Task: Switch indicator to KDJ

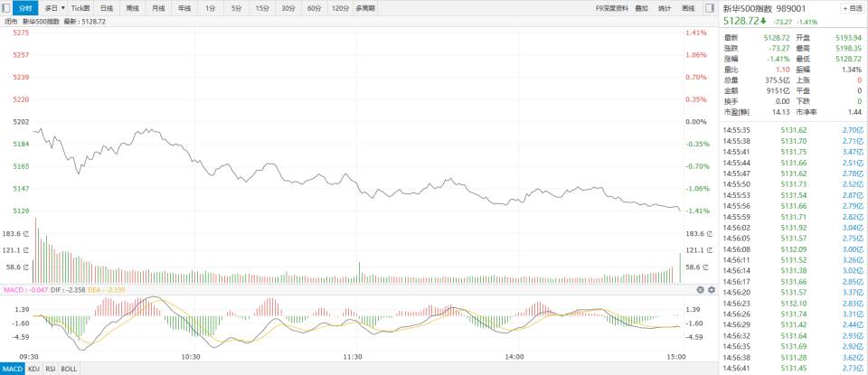Action: 33,369
